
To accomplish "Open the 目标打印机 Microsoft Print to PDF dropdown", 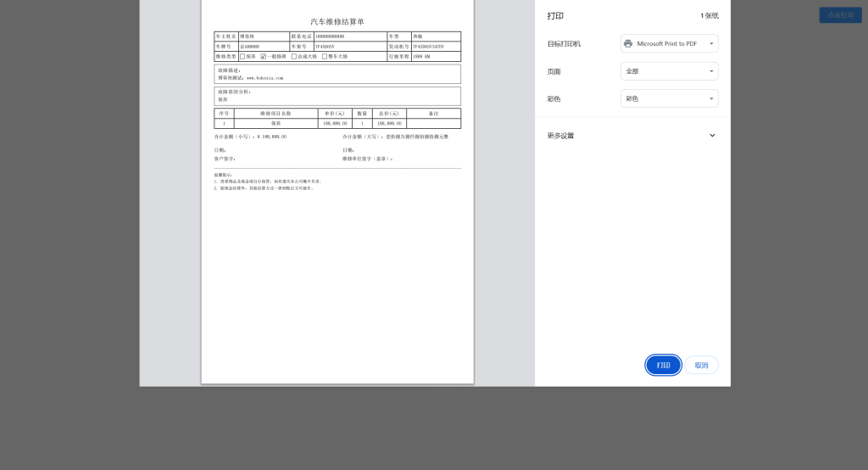I will pos(670,43).
